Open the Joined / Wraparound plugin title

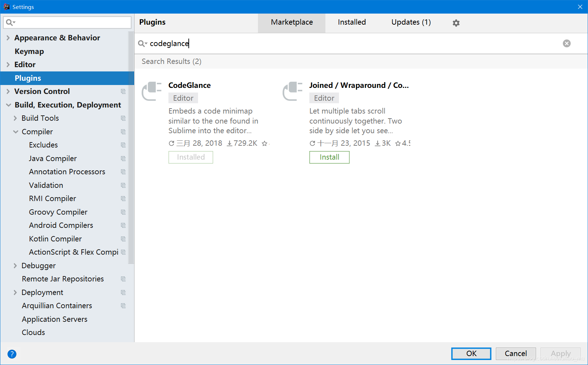(x=359, y=85)
